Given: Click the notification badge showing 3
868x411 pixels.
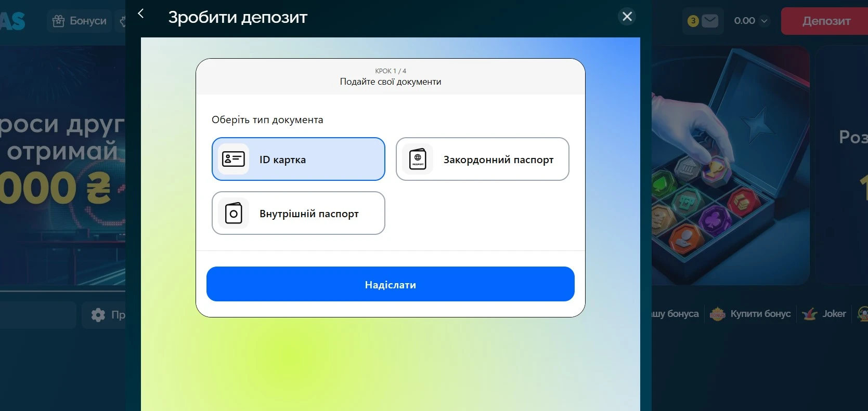Looking at the screenshot, I should tap(693, 21).
